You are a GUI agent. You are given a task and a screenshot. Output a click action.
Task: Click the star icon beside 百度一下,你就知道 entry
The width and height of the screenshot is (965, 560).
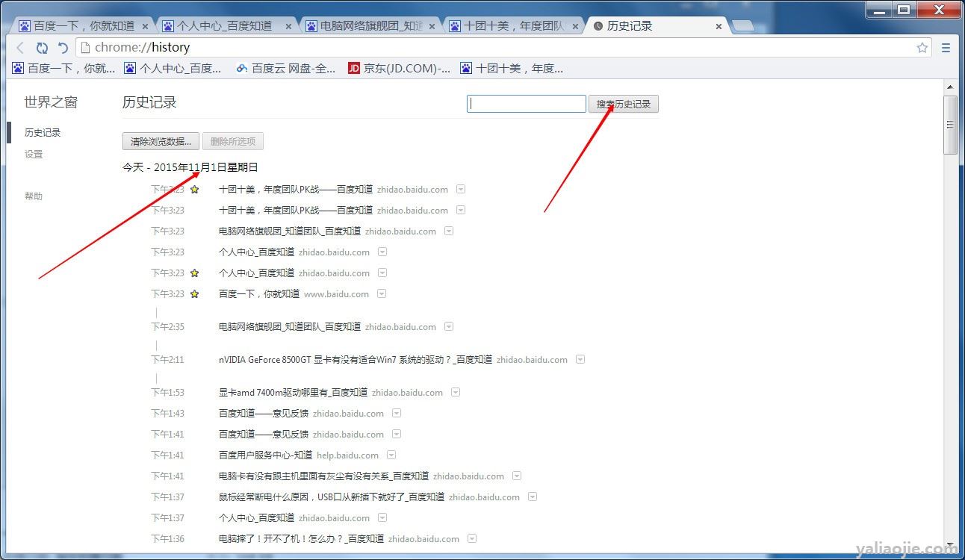click(195, 294)
